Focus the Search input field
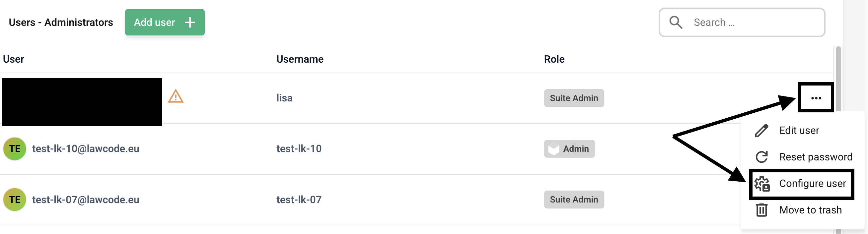This screenshot has width=868, height=234. pyautogui.click(x=755, y=23)
